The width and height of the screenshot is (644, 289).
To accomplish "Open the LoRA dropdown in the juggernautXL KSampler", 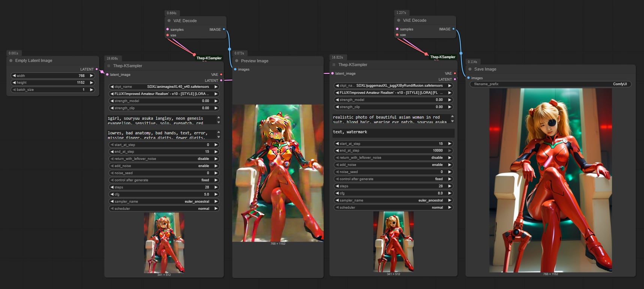I will (x=393, y=93).
